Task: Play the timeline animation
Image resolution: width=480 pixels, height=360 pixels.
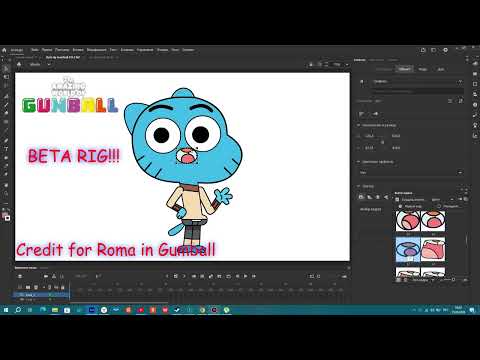Action: click(246, 276)
